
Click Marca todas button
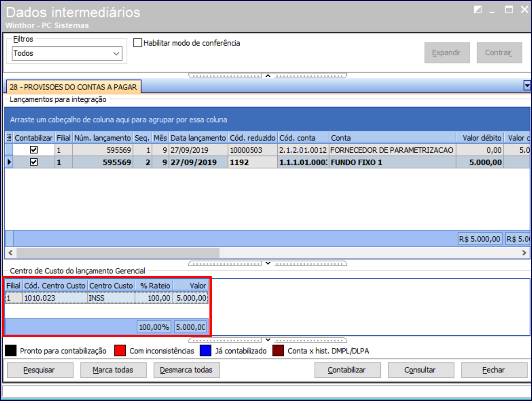click(x=113, y=370)
